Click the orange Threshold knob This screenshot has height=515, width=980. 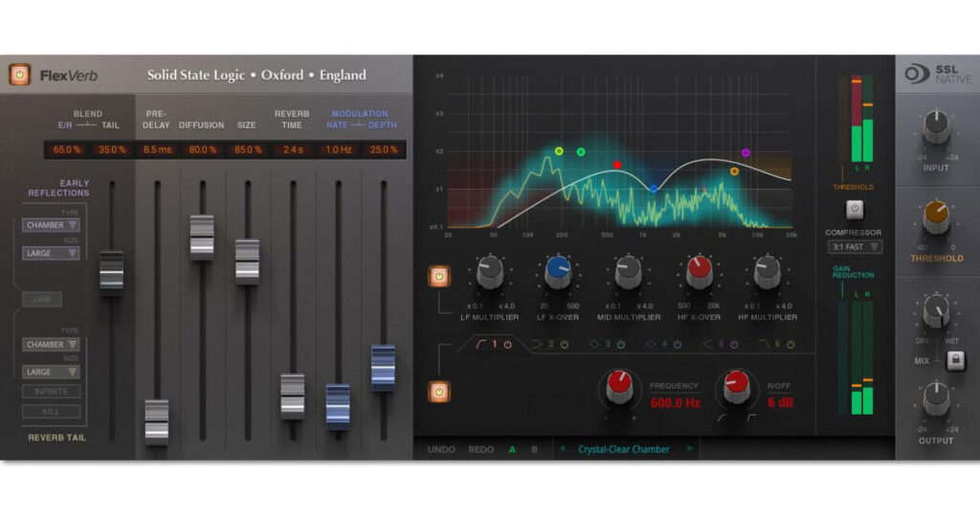[936, 217]
